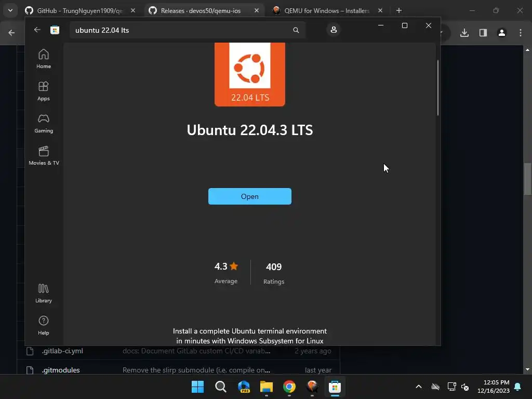Open File Explorer from the taskbar

[x=267, y=387]
